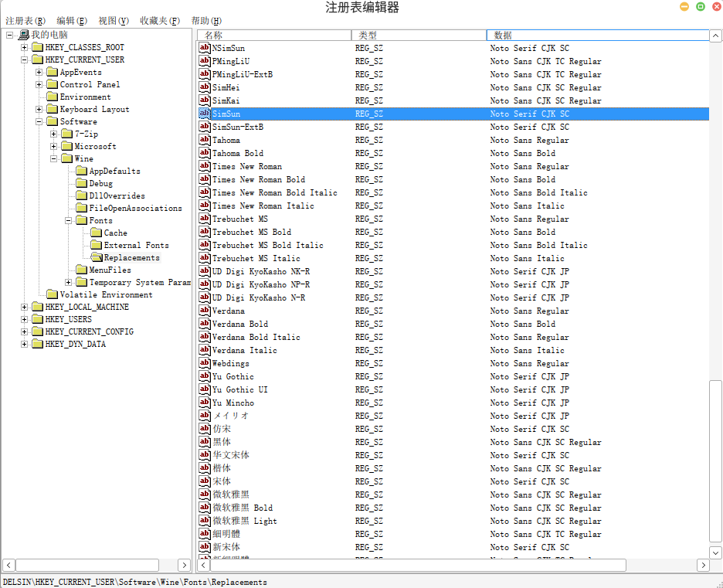Click the value list scroll-down arrow
Image resolution: width=723 pixels, height=588 pixels.
point(715,552)
